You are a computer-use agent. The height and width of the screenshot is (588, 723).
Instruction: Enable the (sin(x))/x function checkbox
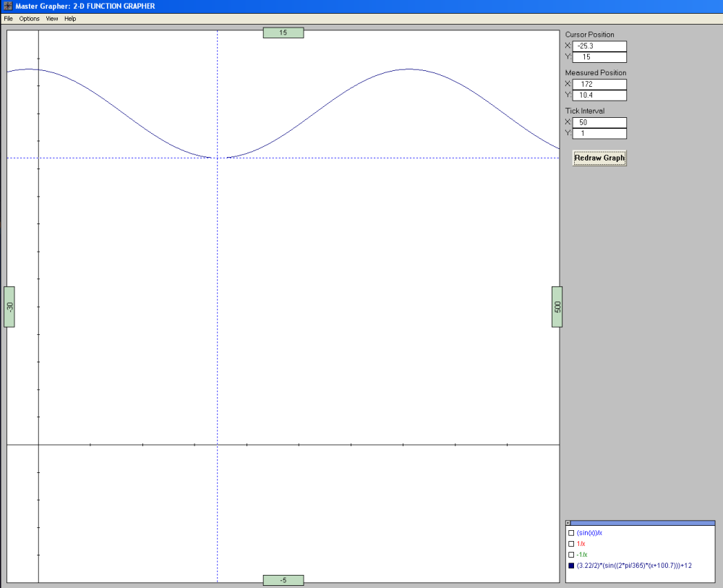pyautogui.click(x=571, y=533)
